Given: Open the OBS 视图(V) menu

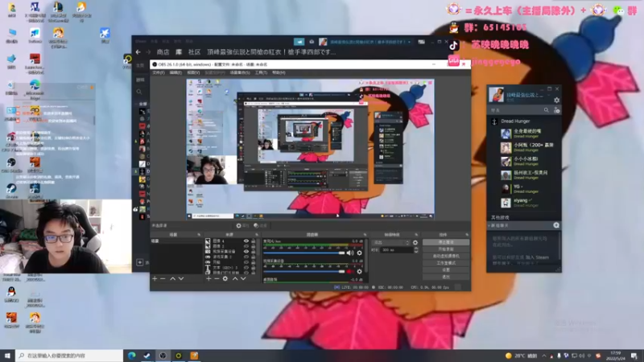Looking at the screenshot, I should click(193, 72).
